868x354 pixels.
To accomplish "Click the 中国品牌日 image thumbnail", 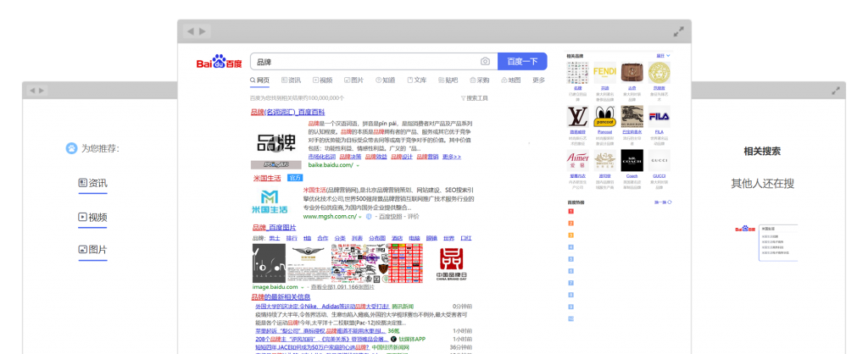I will [449, 264].
